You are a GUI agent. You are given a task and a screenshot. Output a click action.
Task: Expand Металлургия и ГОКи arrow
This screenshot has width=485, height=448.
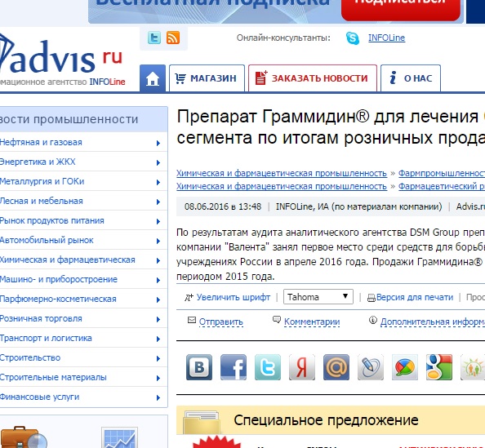pos(158,183)
